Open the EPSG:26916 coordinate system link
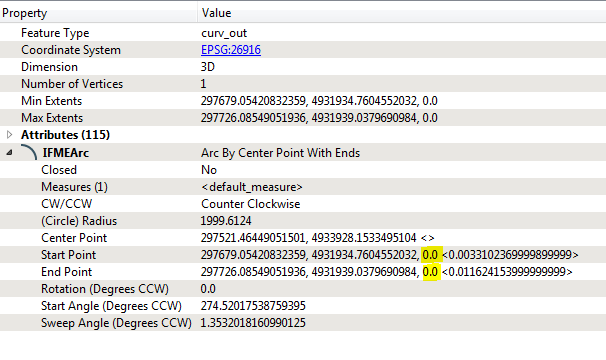 pyautogui.click(x=231, y=50)
